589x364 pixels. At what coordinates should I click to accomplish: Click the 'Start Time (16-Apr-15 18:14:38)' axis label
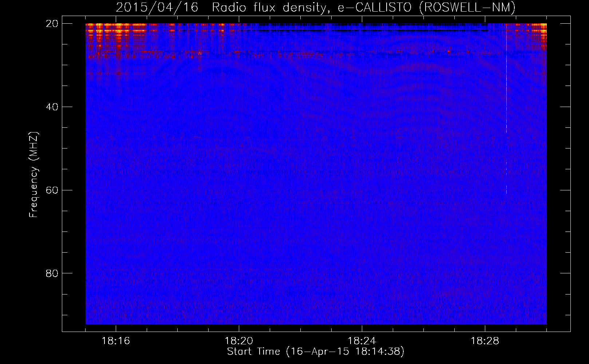pyautogui.click(x=316, y=352)
